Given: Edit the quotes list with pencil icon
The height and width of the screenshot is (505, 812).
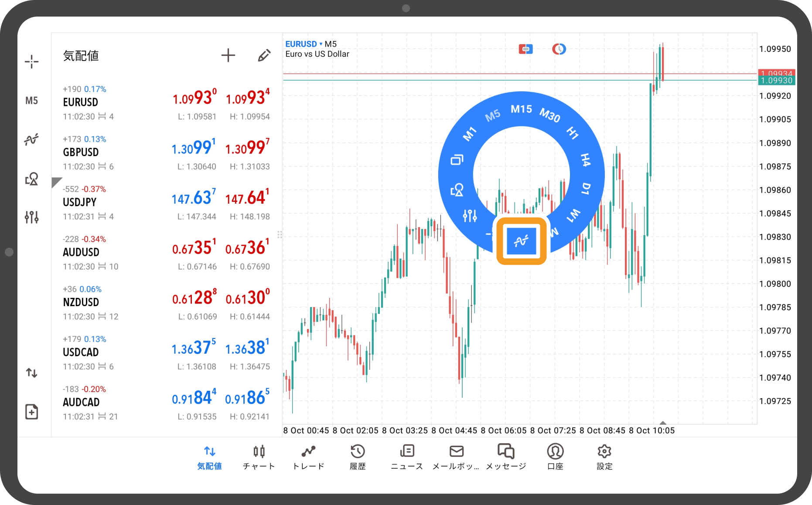Looking at the screenshot, I should click(x=264, y=55).
